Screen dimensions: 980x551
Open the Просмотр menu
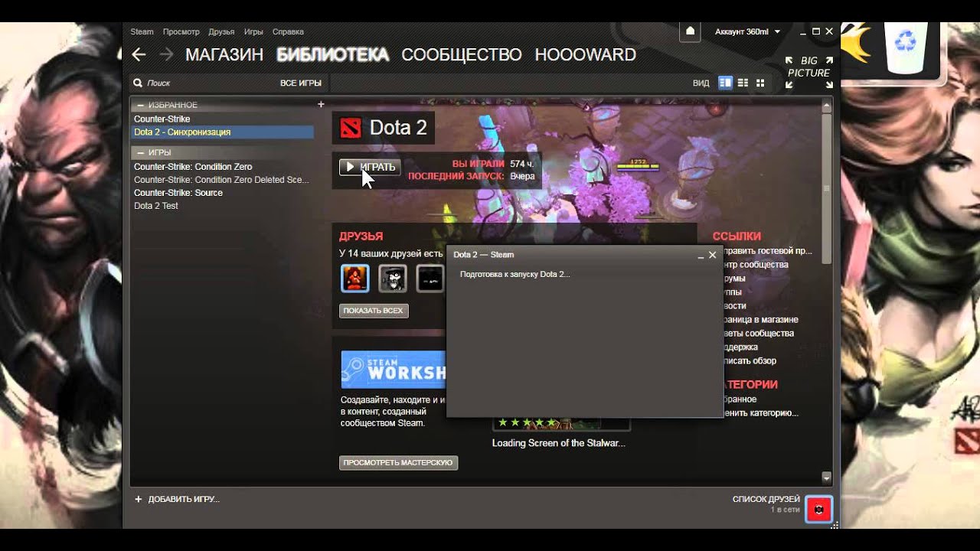tap(181, 32)
